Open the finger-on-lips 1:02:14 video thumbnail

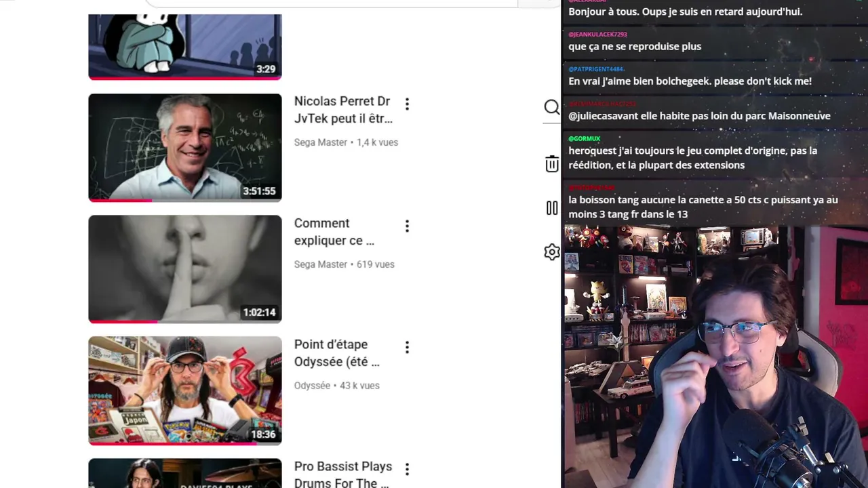point(185,269)
